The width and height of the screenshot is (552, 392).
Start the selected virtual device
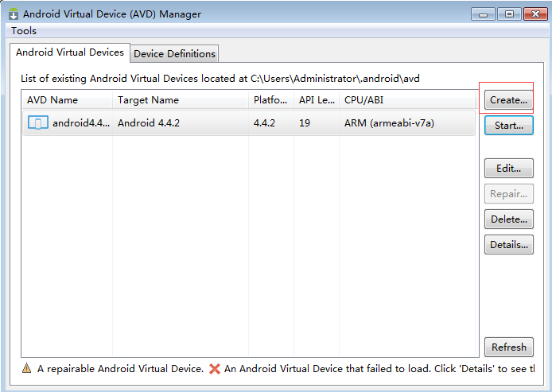(x=509, y=126)
